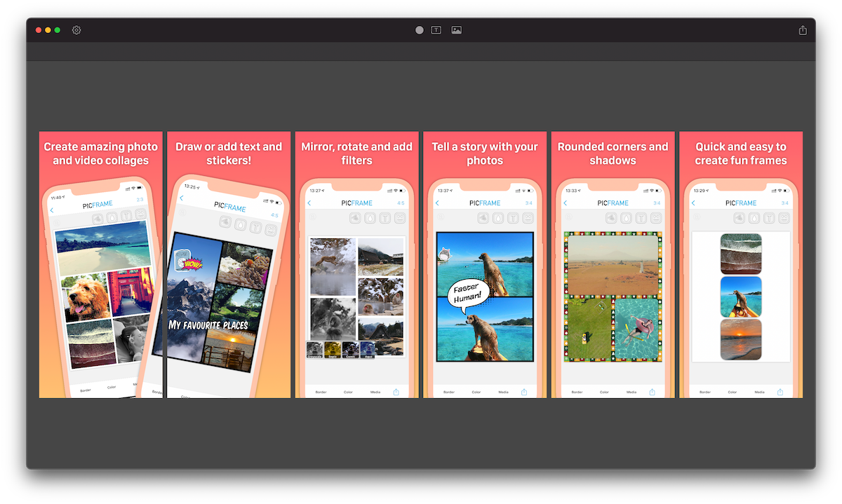Click the gray circle button in the title bar

point(420,30)
